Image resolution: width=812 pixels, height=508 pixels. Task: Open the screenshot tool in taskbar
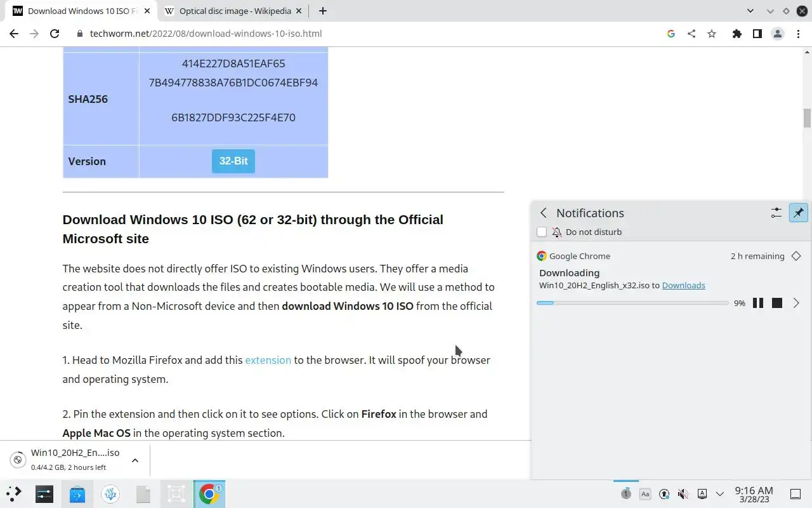(176, 493)
